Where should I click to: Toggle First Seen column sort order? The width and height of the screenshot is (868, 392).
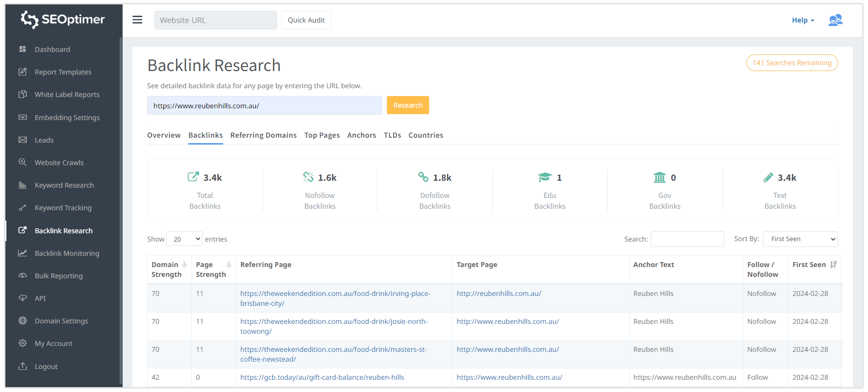[x=833, y=265]
